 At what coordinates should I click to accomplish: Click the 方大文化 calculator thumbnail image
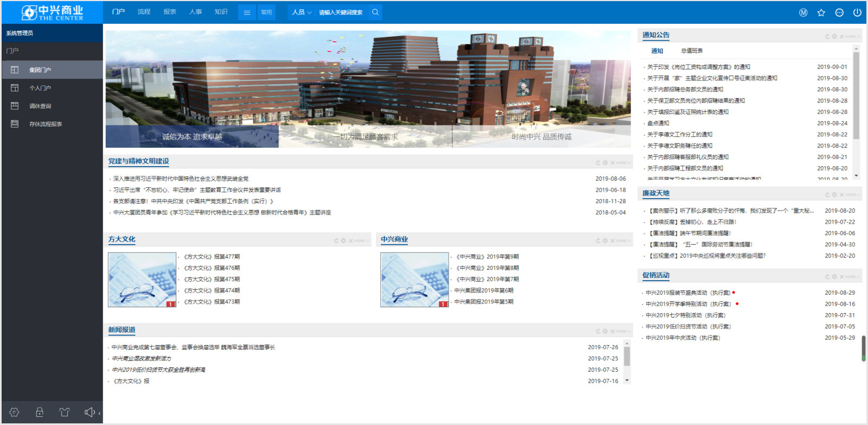click(142, 280)
